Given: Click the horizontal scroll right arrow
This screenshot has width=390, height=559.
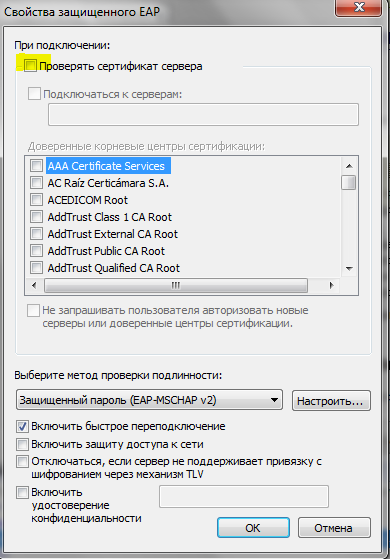Looking at the screenshot, I should pyautogui.click(x=332, y=285).
